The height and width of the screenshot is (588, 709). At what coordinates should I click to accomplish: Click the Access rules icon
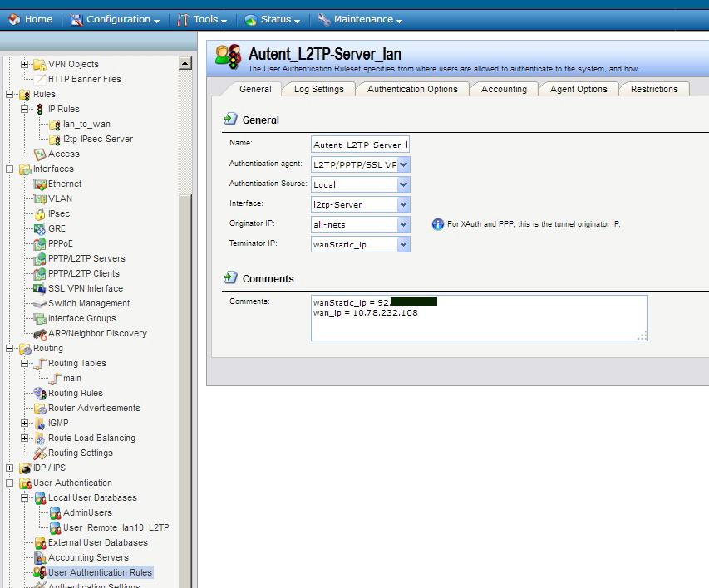pyautogui.click(x=40, y=154)
